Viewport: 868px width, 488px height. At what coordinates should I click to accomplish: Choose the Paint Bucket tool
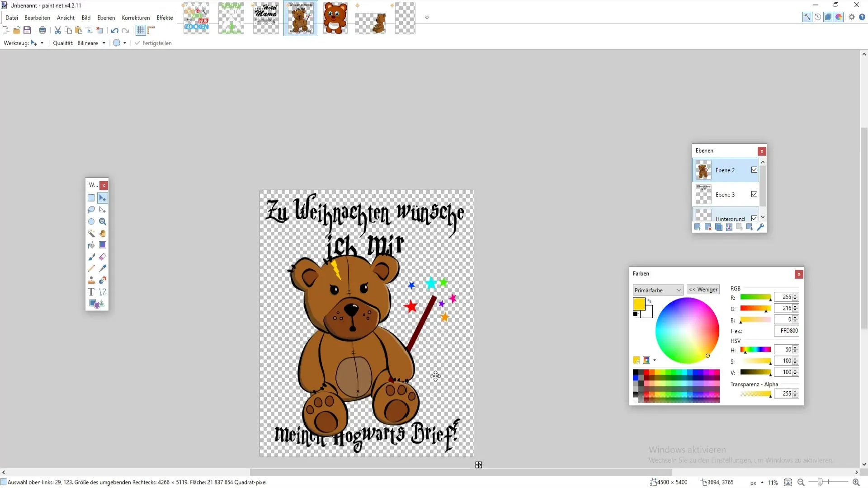click(x=91, y=245)
